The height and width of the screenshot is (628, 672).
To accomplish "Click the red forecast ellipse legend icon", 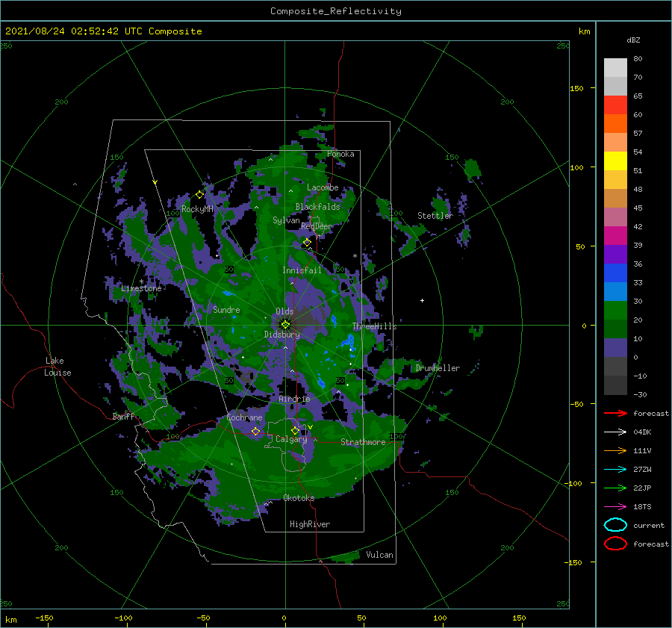I will [615, 544].
